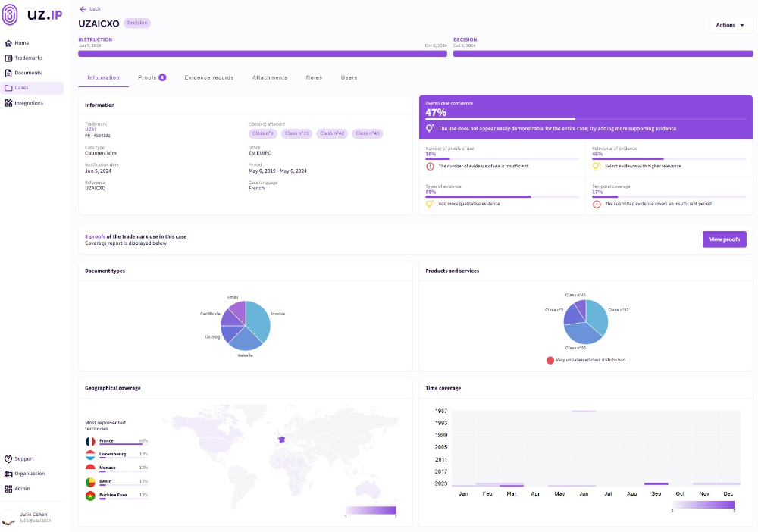Open the Trademarks sidebar icon
This screenshot has width=758, height=532.
[x=8, y=58]
